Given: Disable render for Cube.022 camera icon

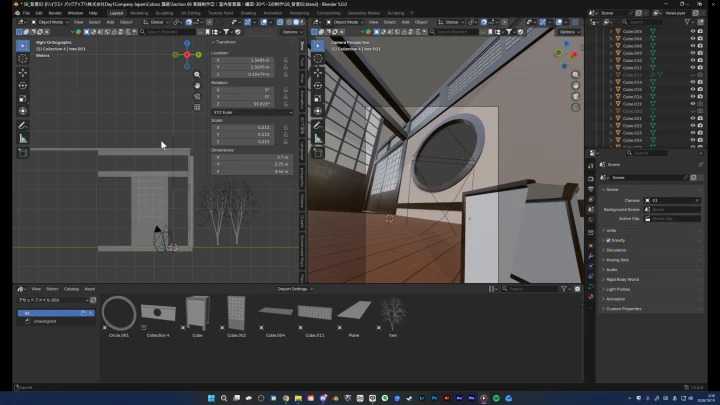Looking at the screenshot, I should pos(700,125).
